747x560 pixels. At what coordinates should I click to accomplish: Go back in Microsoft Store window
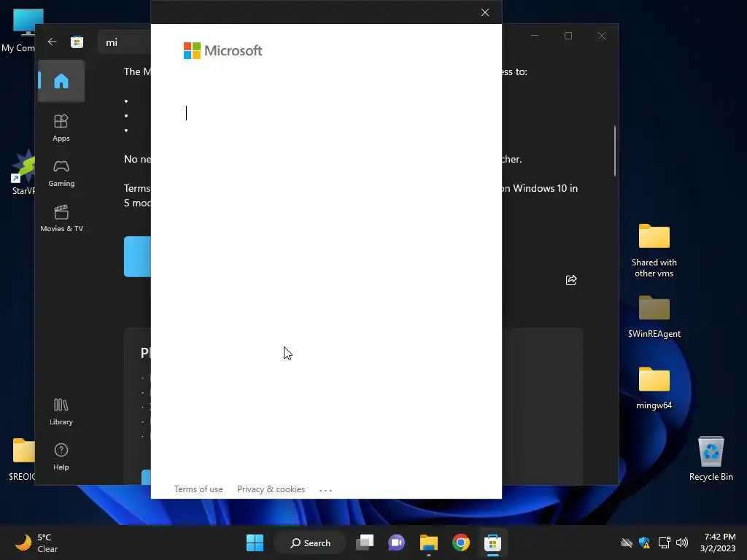pyautogui.click(x=53, y=42)
